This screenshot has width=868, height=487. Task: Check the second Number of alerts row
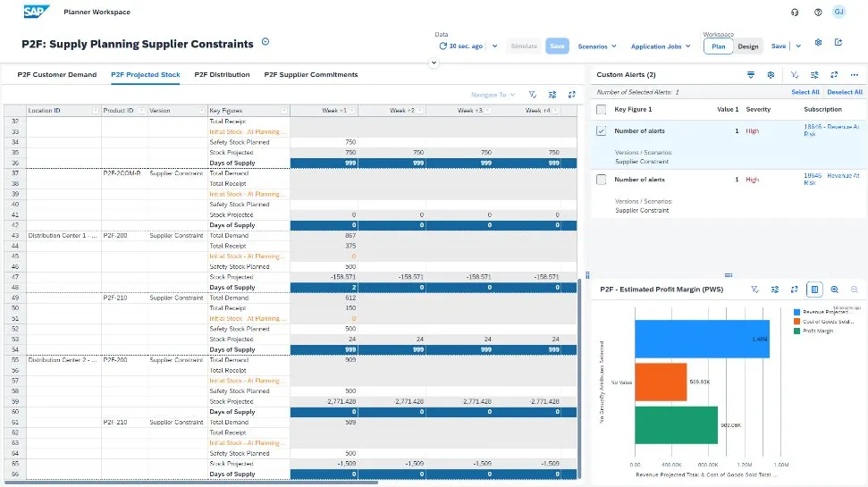(x=601, y=180)
